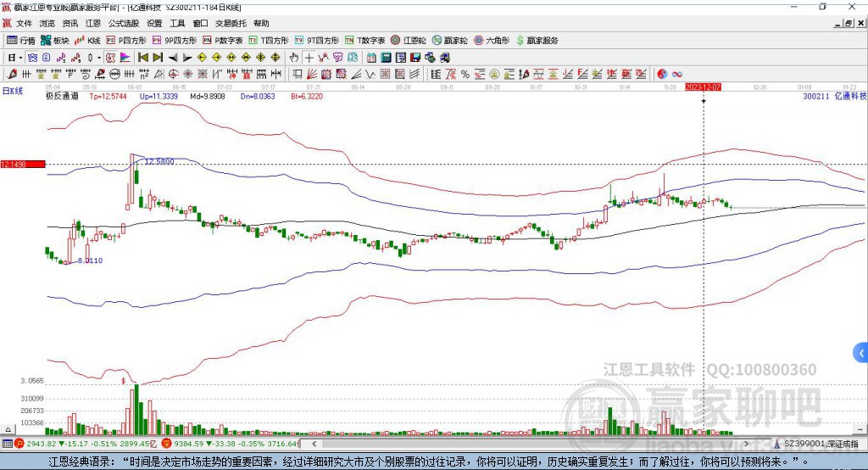
Task: Expand candlestick style dropdown arrow
Action: click(x=99, y=58)
